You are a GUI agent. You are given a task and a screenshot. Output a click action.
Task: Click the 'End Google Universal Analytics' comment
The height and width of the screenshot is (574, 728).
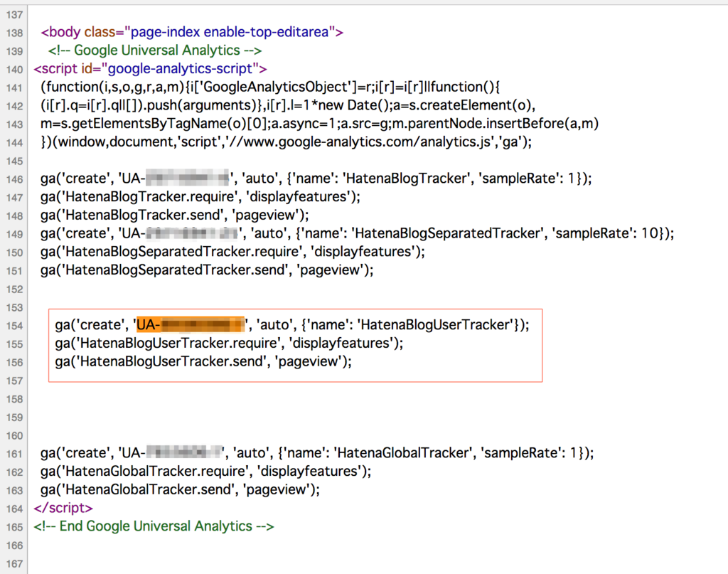point(154,526)
